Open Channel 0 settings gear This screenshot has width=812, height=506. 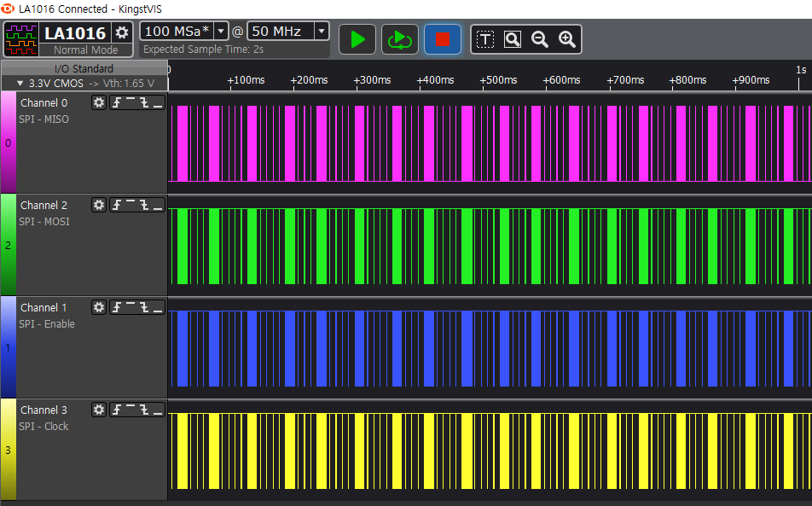tap(99, 102)
